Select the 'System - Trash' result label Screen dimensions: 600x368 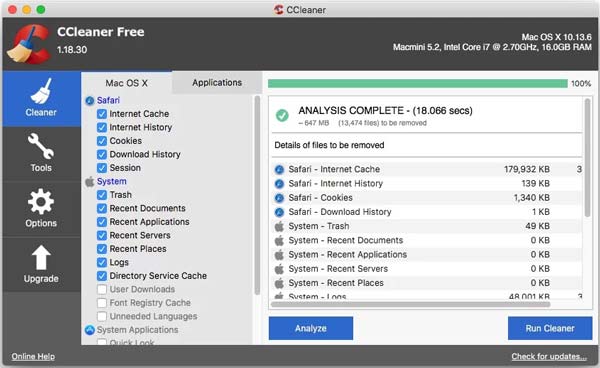(319, 226)
